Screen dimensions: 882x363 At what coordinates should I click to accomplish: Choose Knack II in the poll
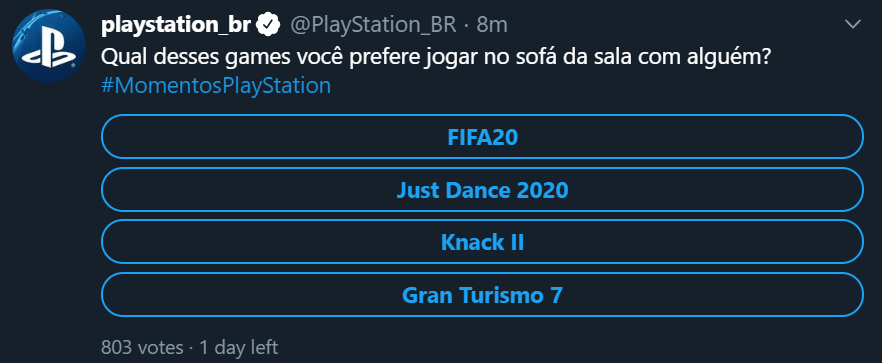(x=482, y=242)
